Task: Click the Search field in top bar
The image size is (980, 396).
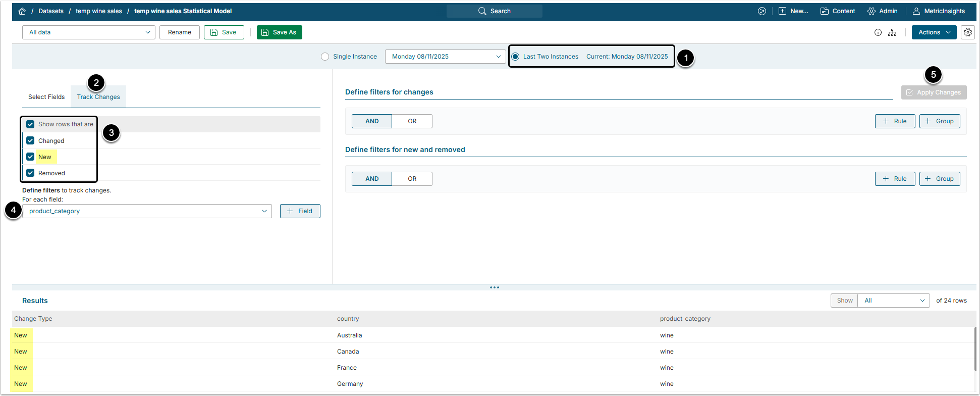Action: click(x=494, y=11)
